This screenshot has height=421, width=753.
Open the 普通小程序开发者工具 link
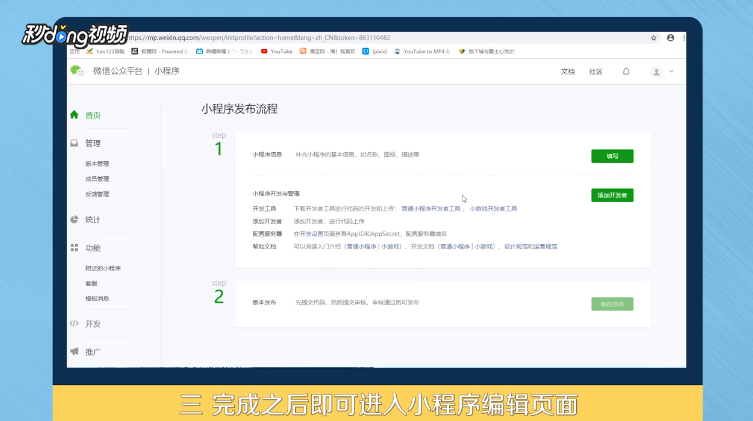(x=431, y=208)
